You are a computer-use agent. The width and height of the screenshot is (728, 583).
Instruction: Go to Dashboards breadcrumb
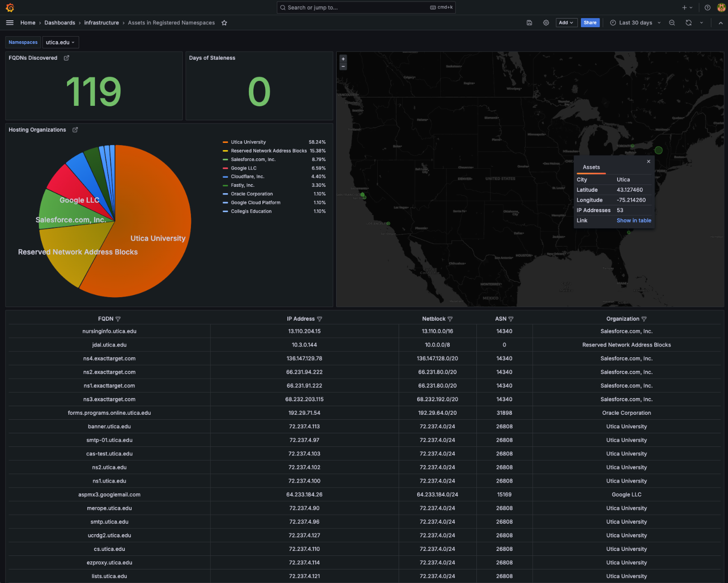pos(60,23)
